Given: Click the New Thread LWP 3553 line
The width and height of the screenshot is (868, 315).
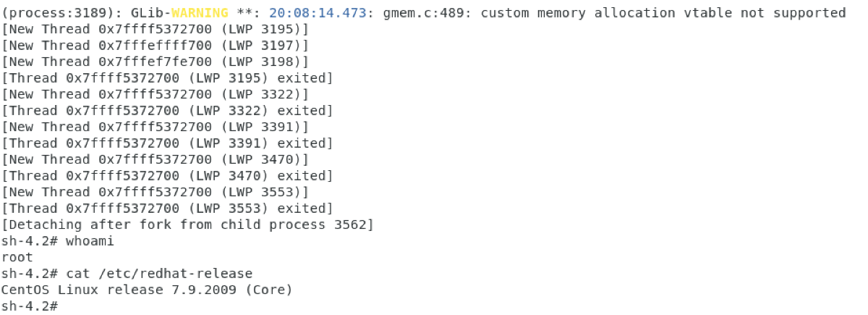Looking at the screenshot, I should [155, 193].
